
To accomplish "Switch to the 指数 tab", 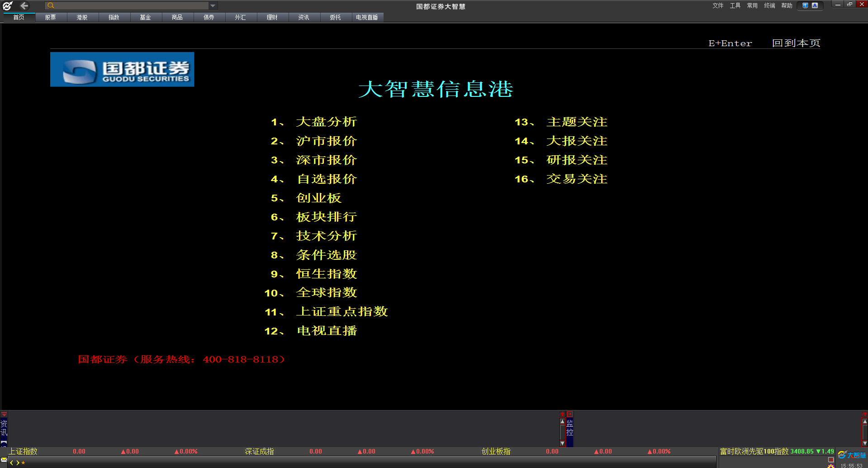I will tap(114, 17).
